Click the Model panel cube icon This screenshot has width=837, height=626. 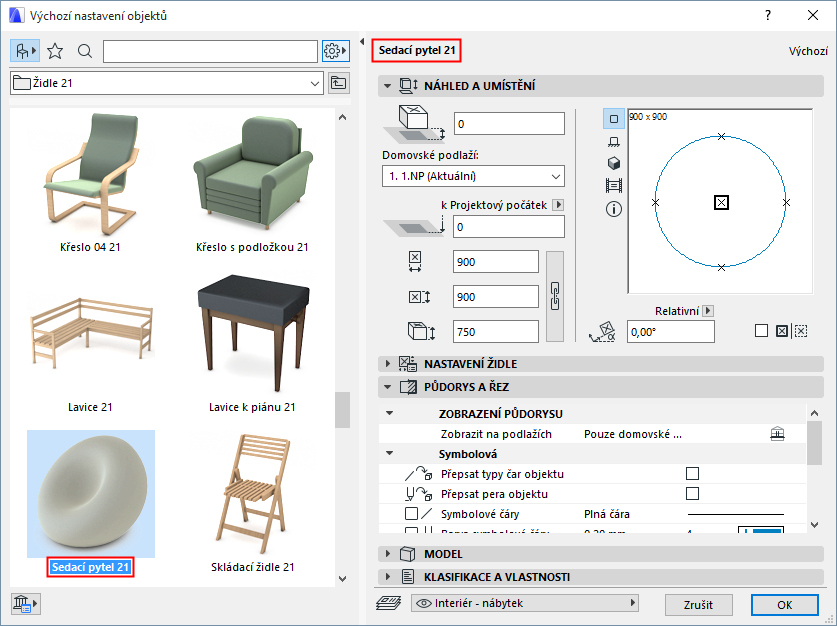point(408,554)
